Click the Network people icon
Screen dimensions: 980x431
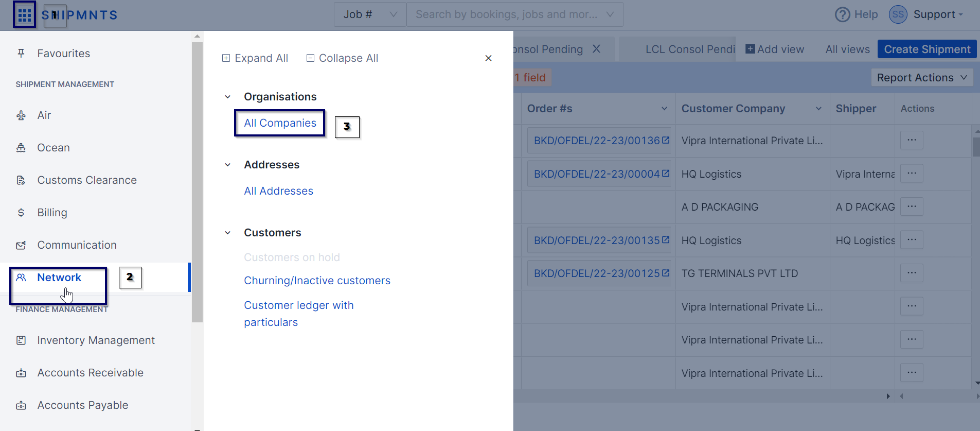click(21, 278)
